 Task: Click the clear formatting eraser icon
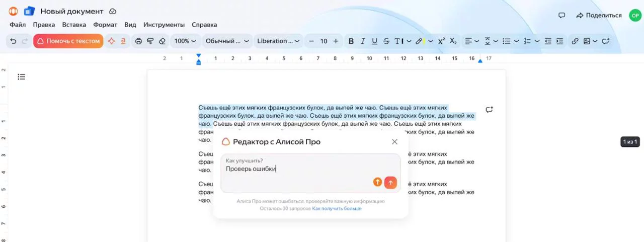coord(162,41)
